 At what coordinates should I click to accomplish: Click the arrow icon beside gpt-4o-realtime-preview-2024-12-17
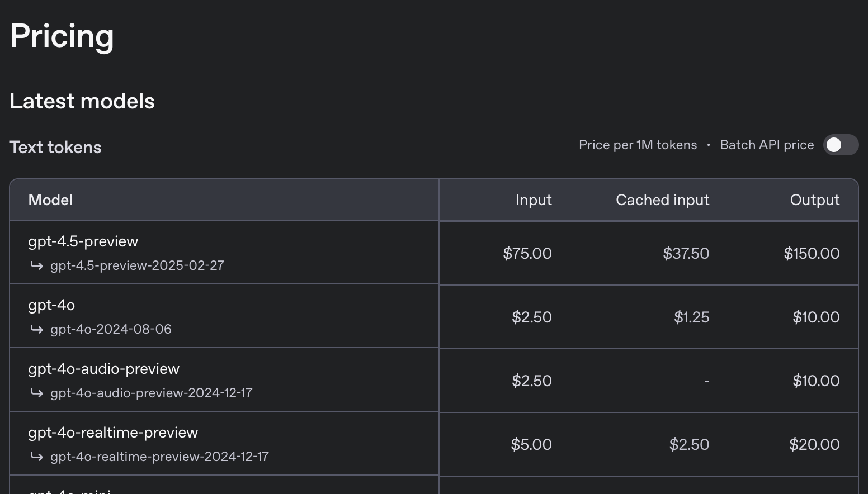(37, 457)
